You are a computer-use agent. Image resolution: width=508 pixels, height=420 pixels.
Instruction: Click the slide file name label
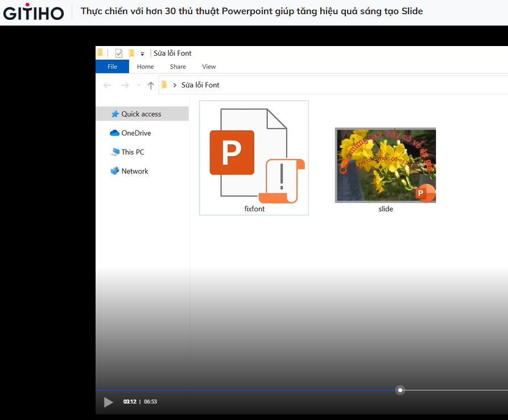pyautogui.click(x=386, y=209)
